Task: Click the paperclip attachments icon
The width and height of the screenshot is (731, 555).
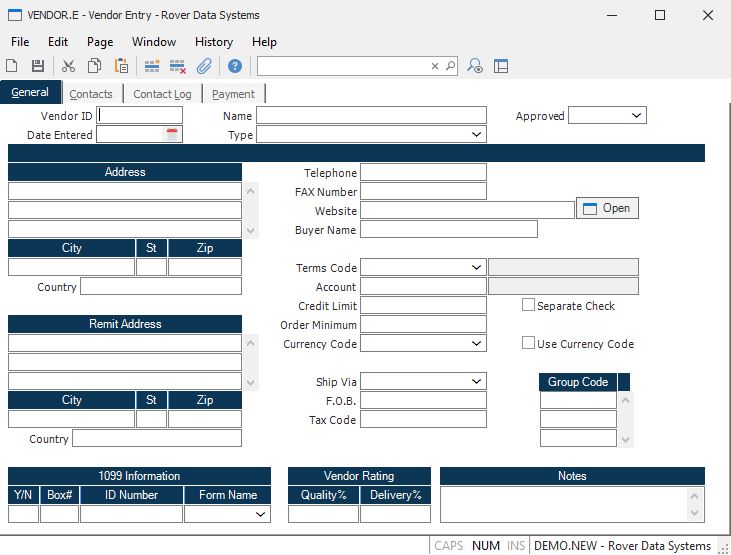Action: click(204, 66)
